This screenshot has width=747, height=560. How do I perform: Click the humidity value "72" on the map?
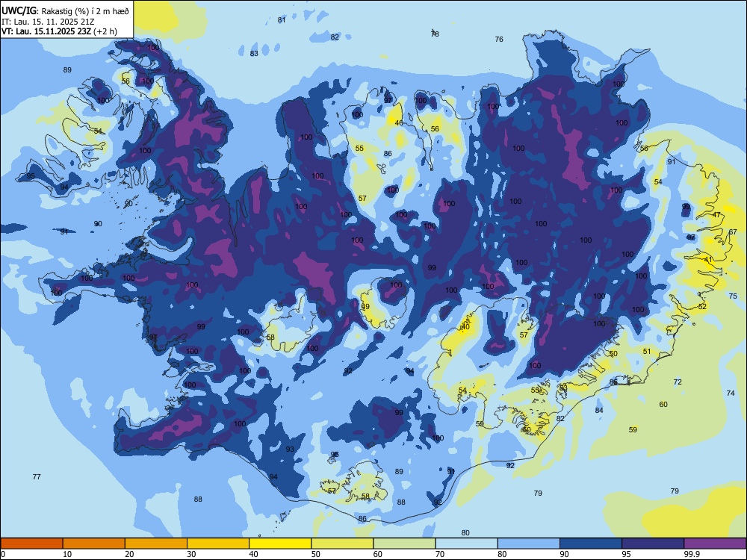678,382
